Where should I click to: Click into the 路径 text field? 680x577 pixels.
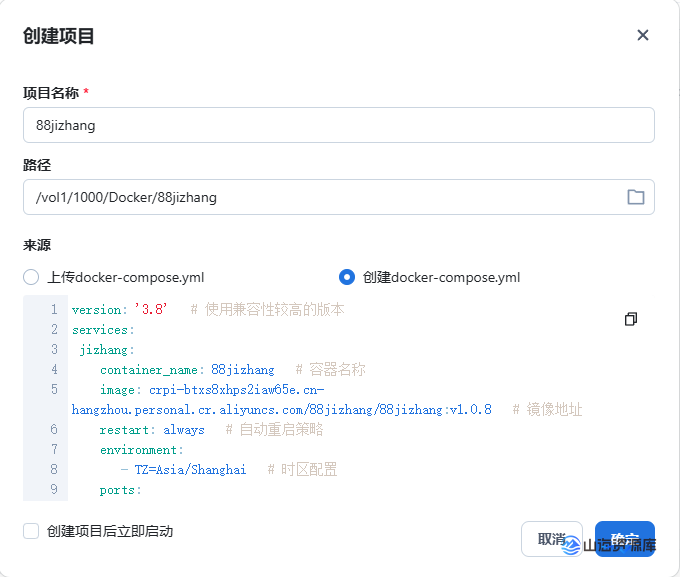coord(320,197)
